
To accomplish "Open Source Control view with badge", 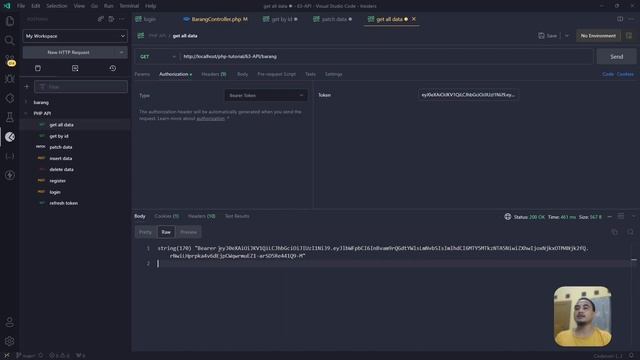I will [10, 60].
